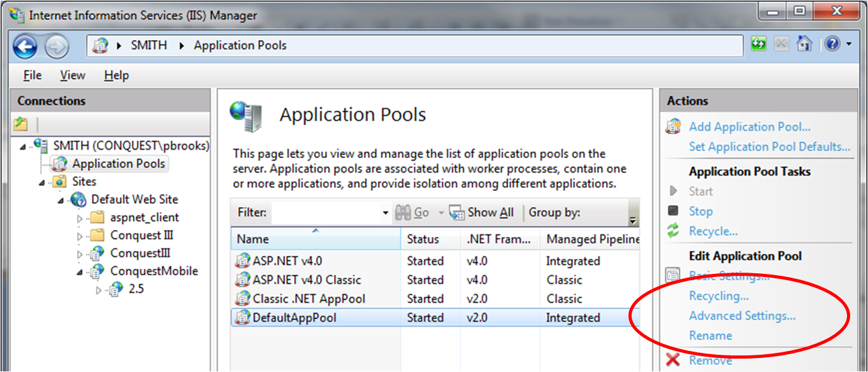
Task: Open the Help icon dropdown arrow
Action: (x=848, y=45)
